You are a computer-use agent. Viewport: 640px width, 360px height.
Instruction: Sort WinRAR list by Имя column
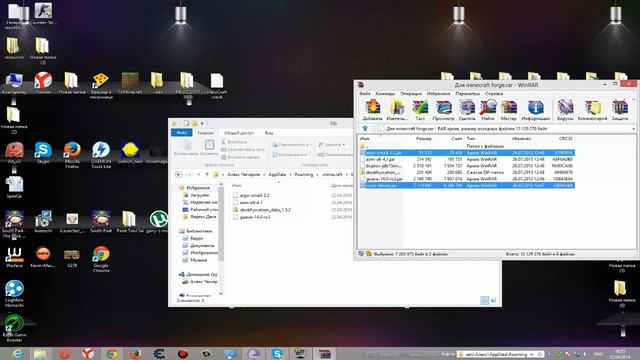(364, 139)
